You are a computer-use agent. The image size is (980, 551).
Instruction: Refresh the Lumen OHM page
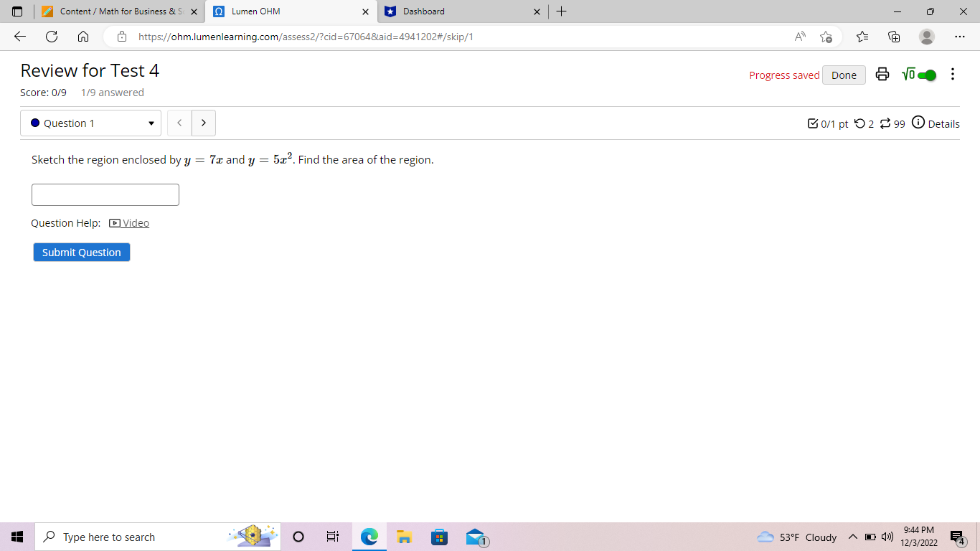pos(52,37)
